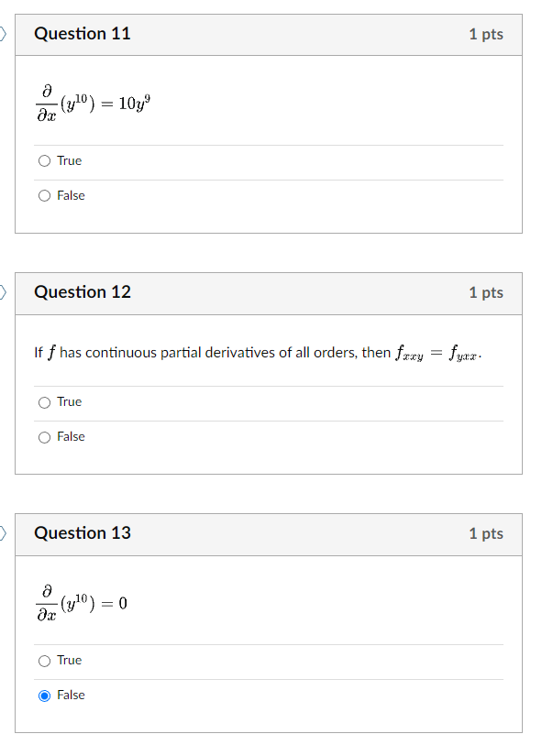Click the selected False option in Question 13
The image size is (542, 756).
click(x=44, y=695)
